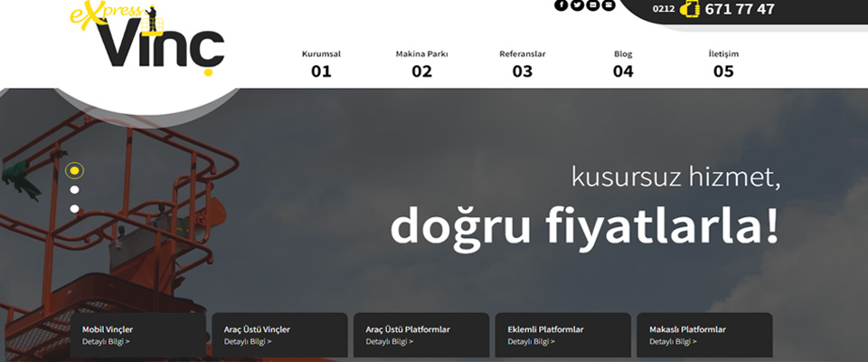
Task: Click Detaylı Bilgi under Araç Üstü Platformlar
Action: coord(389,341)
